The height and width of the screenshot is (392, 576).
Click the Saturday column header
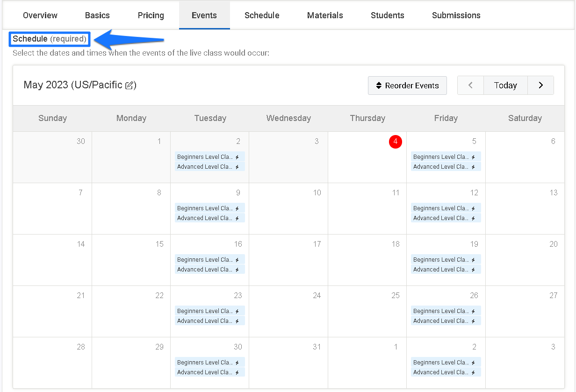click(525, 118)
